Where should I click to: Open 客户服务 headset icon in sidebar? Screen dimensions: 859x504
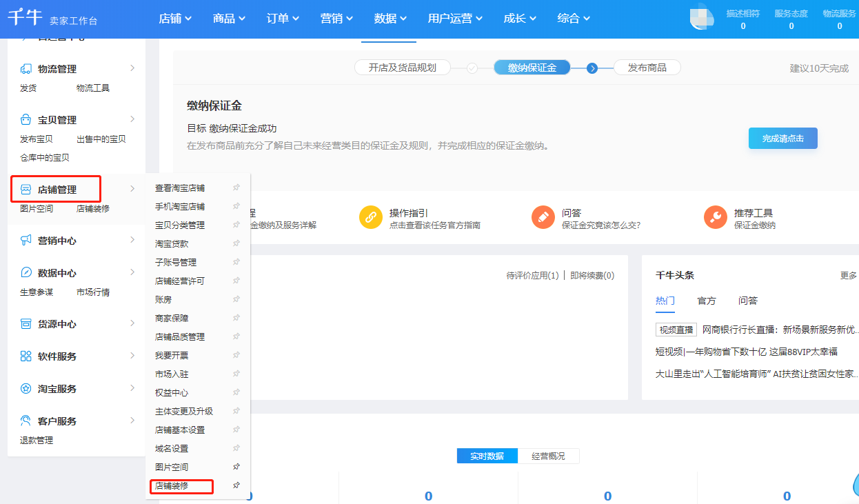click(24, 419)
